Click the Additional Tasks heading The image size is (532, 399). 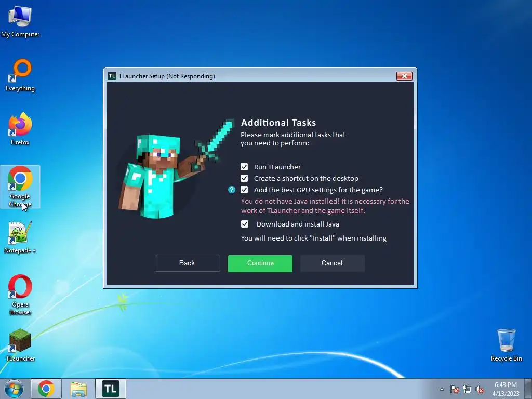click(278, 123)
